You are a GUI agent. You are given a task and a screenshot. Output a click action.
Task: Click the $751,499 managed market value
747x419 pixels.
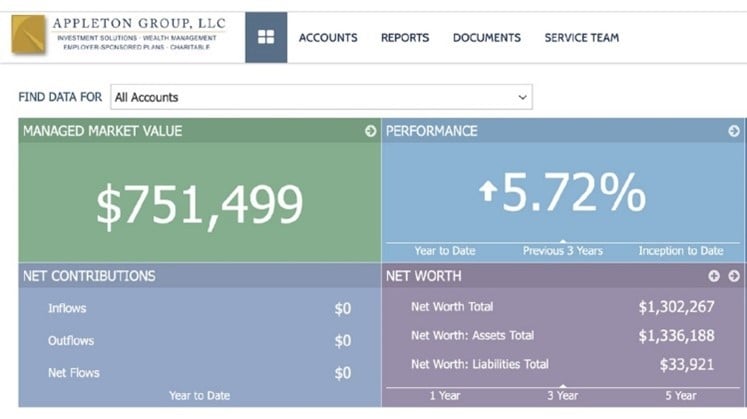pyautogui.click(x=199, y=203)
